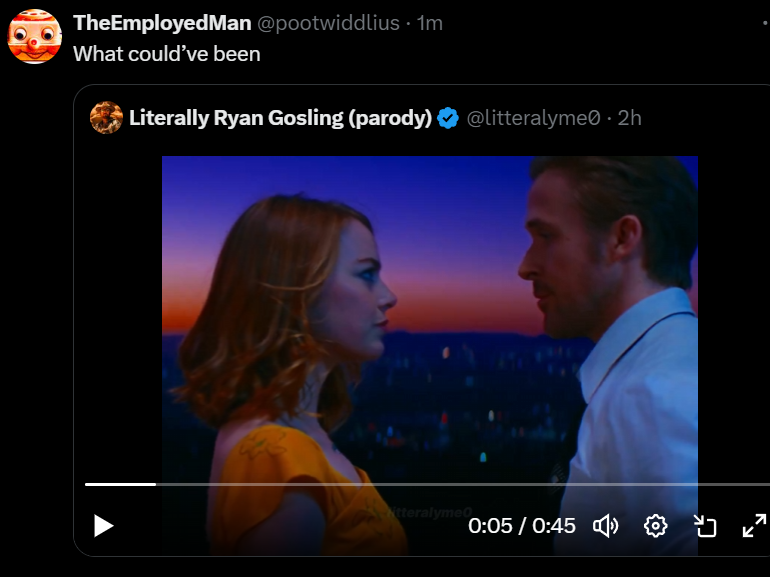Click the Literally Ryan Gosling (parody) name
The image size is (770, 577).
click(x=280, y=118)
